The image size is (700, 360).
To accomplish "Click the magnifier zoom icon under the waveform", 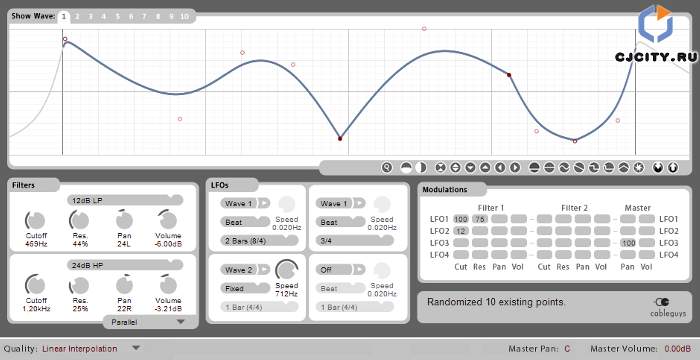I will tap(387, 167).
